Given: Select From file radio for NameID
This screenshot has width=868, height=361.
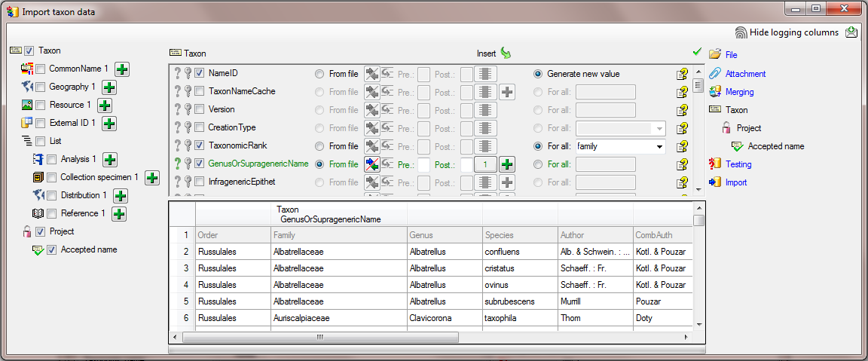Looking at the screenshot, I should (320, 74).
